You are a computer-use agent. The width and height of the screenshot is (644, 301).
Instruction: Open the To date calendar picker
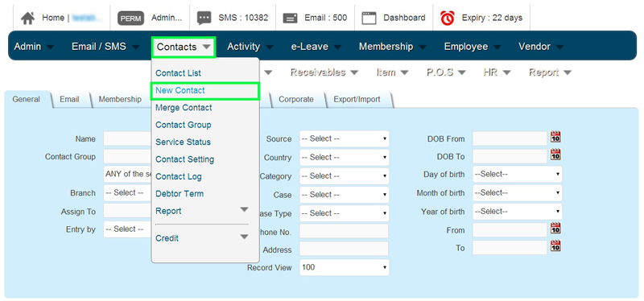(x=555, y=246)
